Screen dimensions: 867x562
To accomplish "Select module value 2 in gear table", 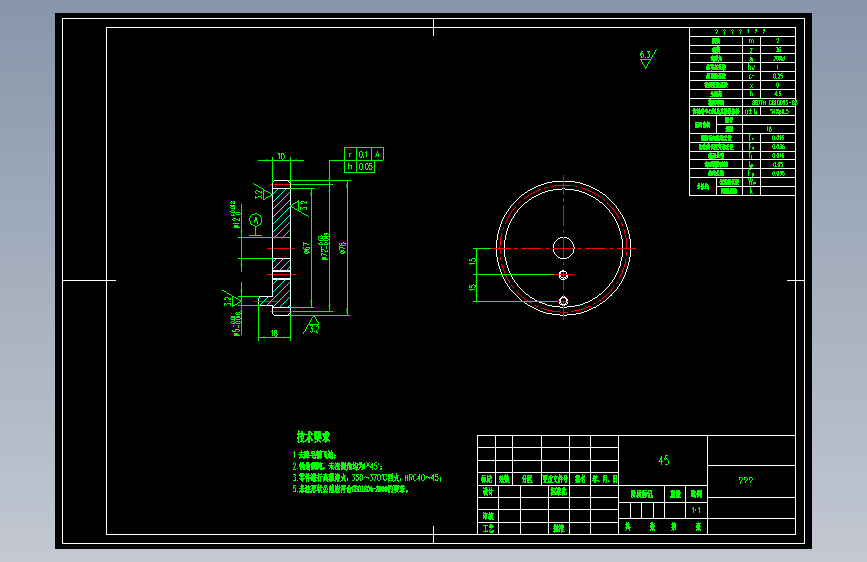I will pos(777,41).
